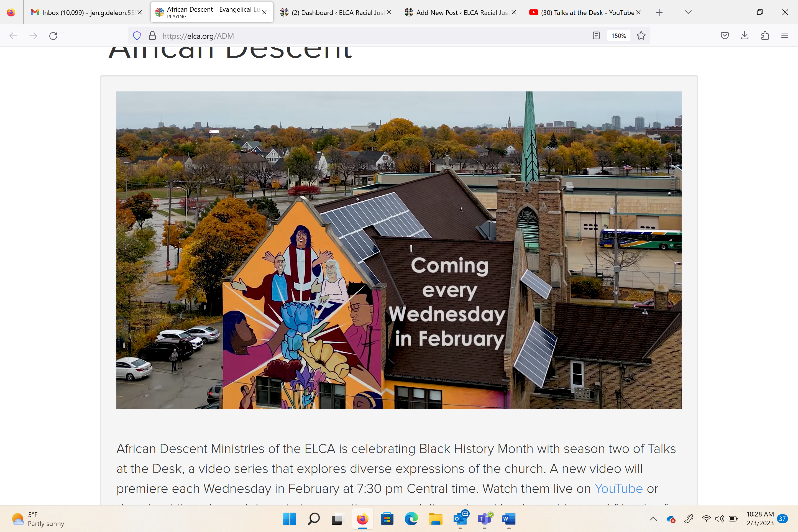Launch Microsoft Store from the taskbar
Viewport: 798px width, 532px height.
pyautogui.click(x=387, y=519)
